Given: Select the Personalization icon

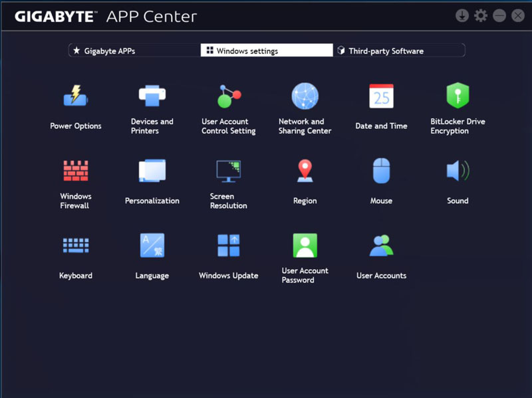Looking at the screenshot, I should (x=152, y=171).
